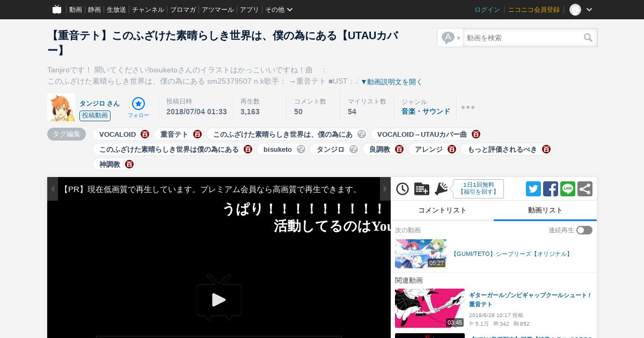Click the タグ編集 button

(x=67, y=134)
